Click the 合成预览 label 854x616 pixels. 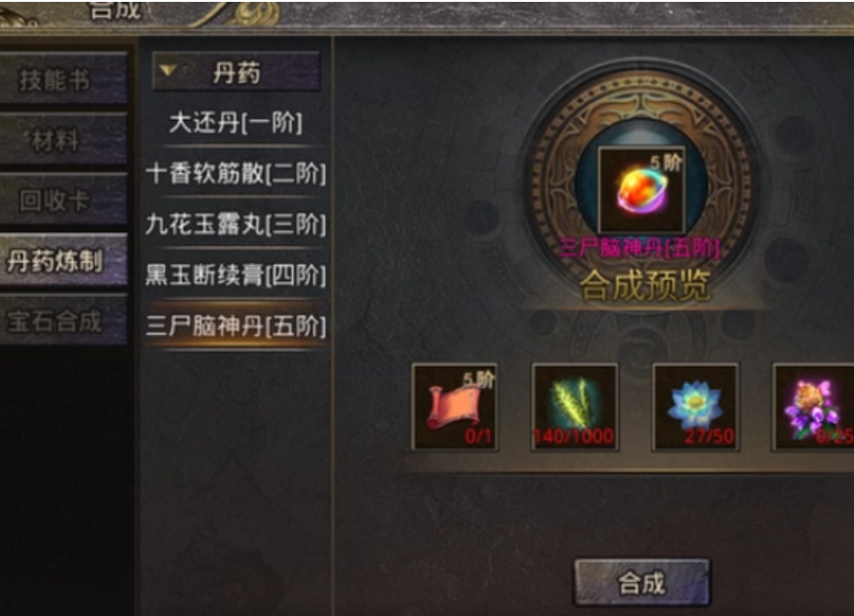click(645, 285)
